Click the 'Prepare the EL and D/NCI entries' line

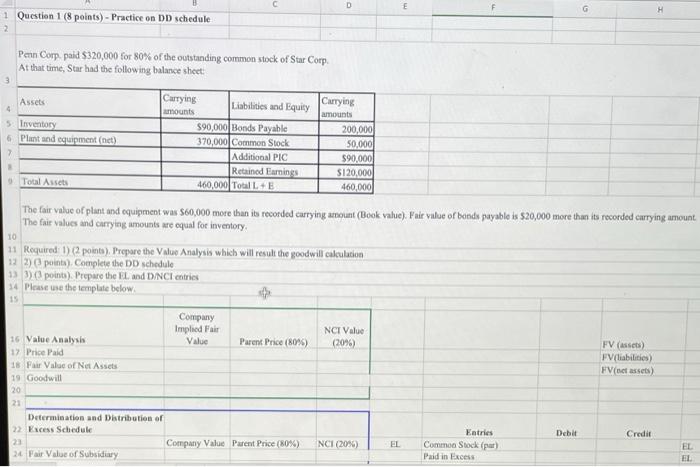point(111,276)
